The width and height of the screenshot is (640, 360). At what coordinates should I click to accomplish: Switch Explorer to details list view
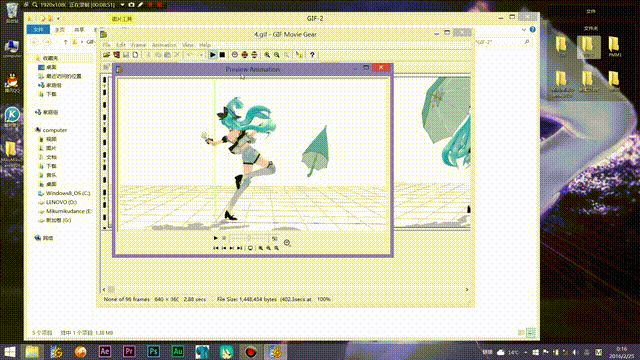(521, 333)
